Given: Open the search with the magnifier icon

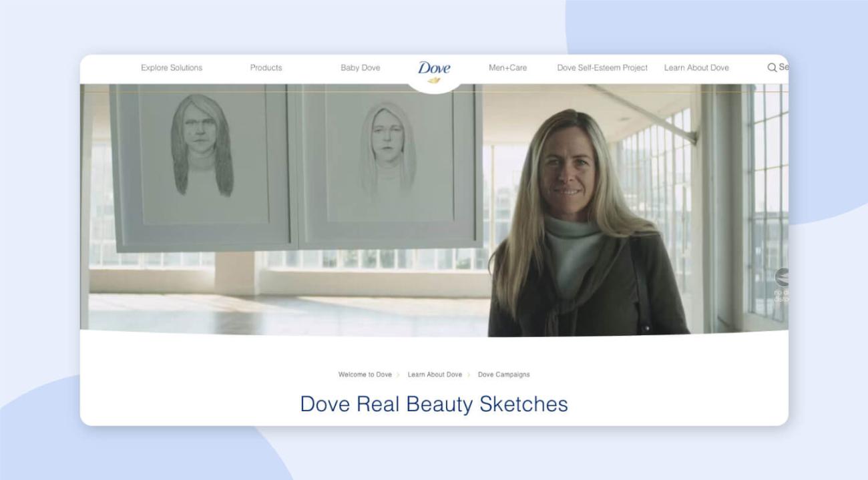Looking at the screenshot, I should coord(771,67).
